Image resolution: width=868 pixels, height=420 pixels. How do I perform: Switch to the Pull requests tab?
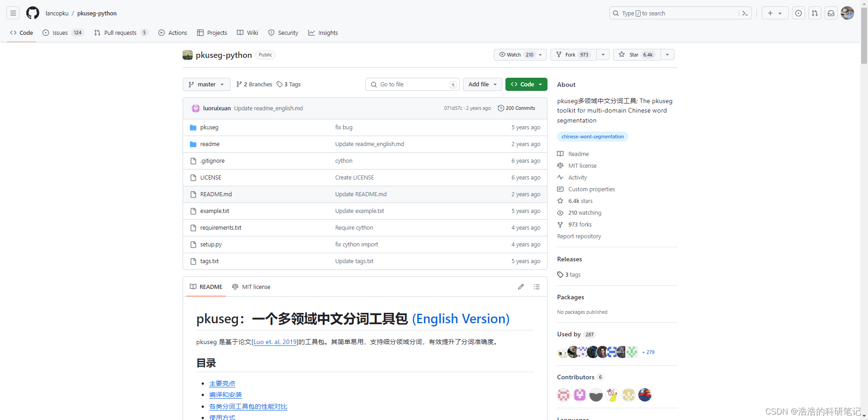point(121,33)
